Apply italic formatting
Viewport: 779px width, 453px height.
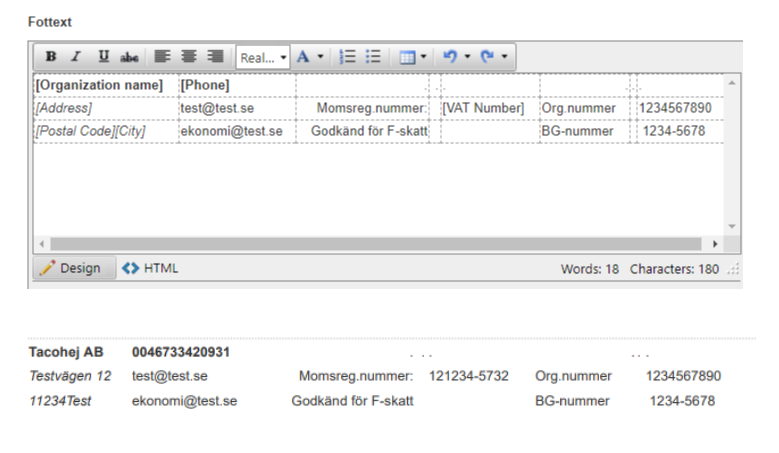tap(76, 57)
